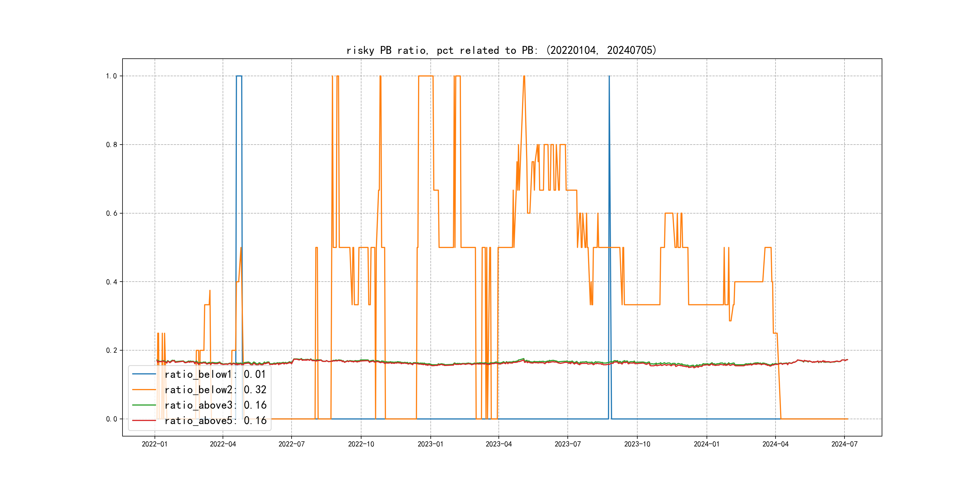This screenshot has width=980, height=490.
Task: Select the 'ratio_below1: 0.01' legend label
Action: point(215,374)
